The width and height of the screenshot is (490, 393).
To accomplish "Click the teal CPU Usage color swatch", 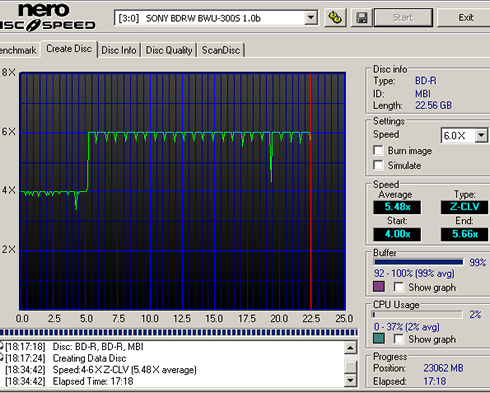I will (379, 339).
